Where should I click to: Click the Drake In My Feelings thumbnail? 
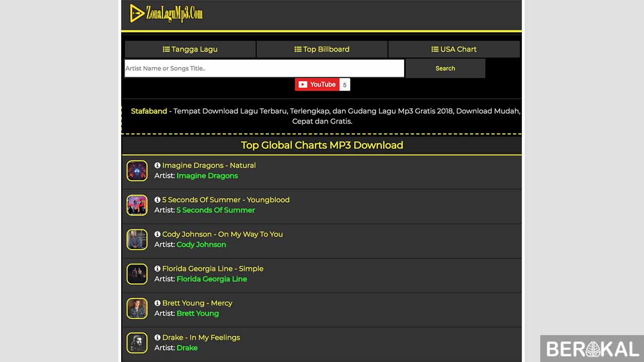pyautogui.click(x=137, y=343)
